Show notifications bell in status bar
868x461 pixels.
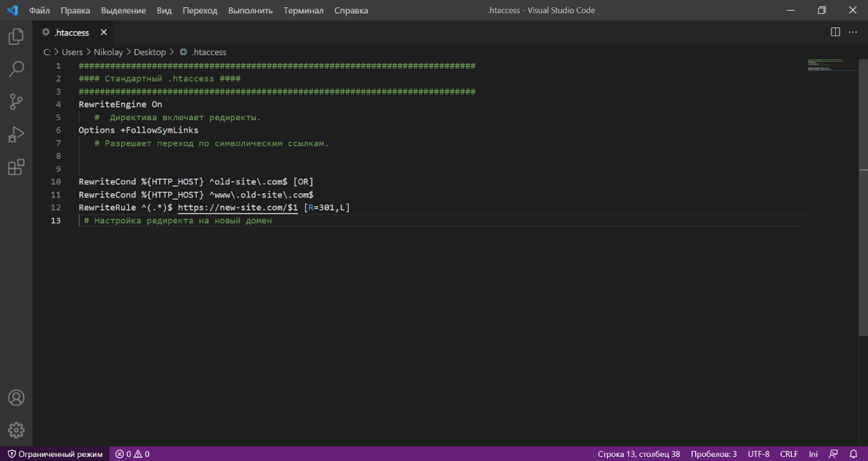point(853,454)
